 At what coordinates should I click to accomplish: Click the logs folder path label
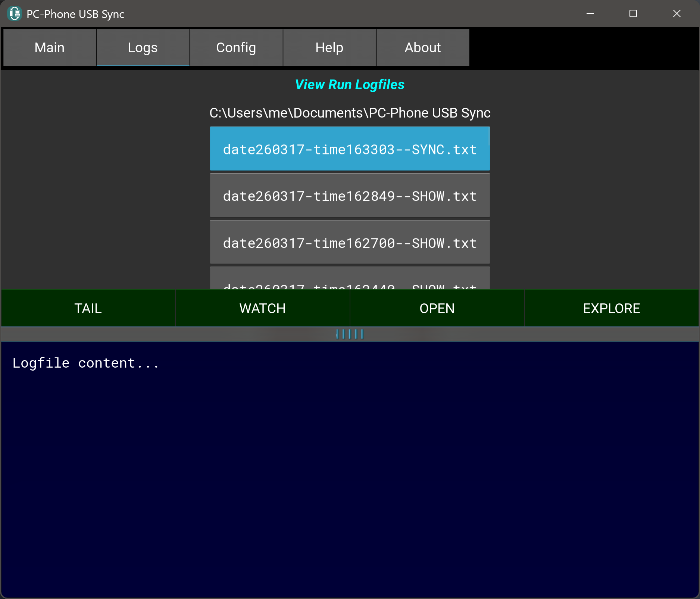click(350, 113)
